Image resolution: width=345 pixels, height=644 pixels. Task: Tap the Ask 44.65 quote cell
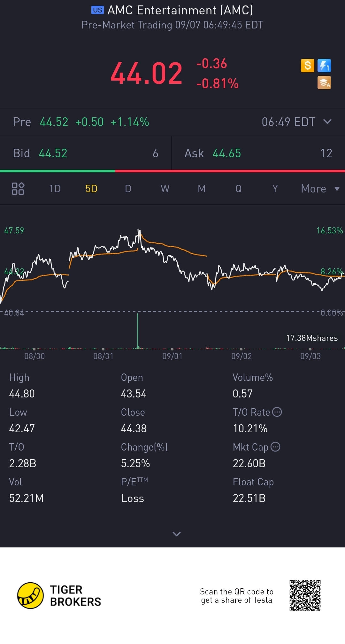[x=258, y=153]
